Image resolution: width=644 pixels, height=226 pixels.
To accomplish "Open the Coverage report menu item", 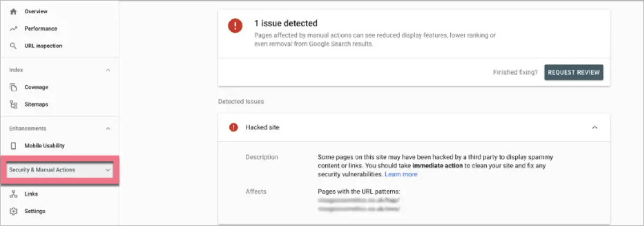I will click(36, 87).
